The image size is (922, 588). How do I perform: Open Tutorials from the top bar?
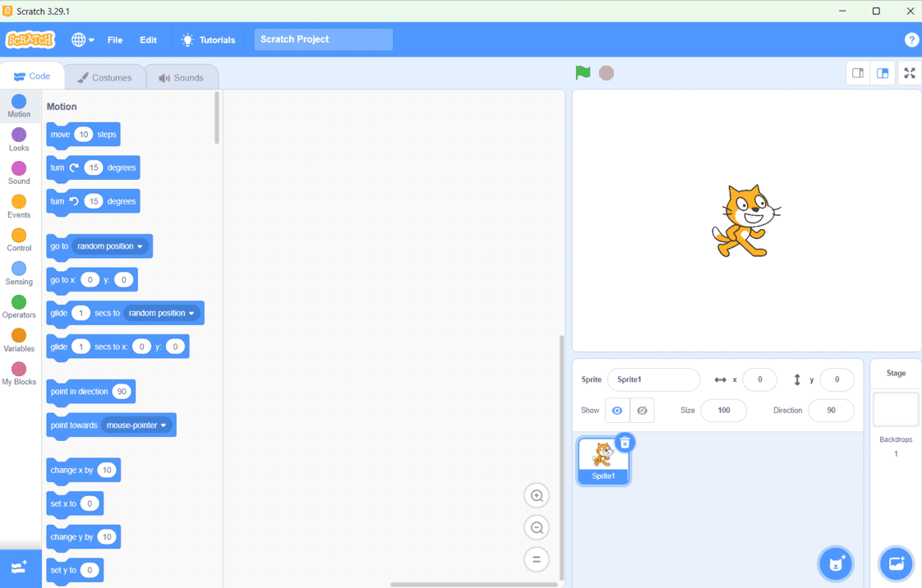pyautogui.click(x=209, y=39)
